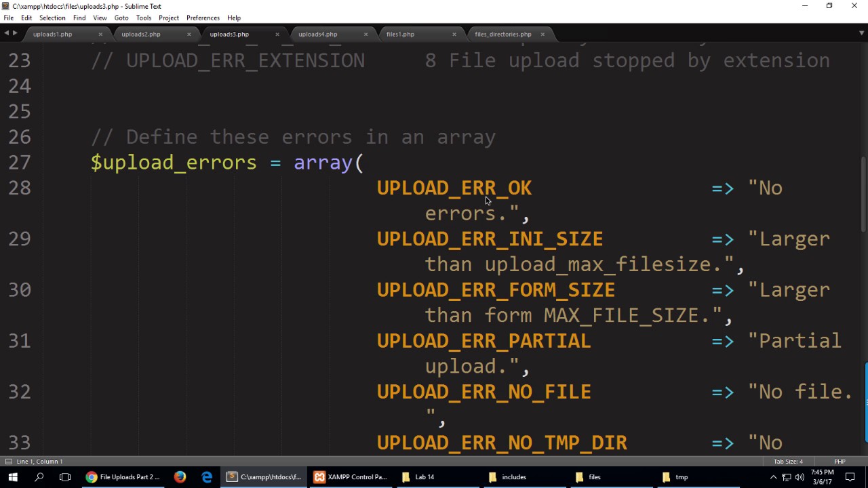
Task: Open the Chrome window File Uploads Part 2
Action: [x=123, y=477]
